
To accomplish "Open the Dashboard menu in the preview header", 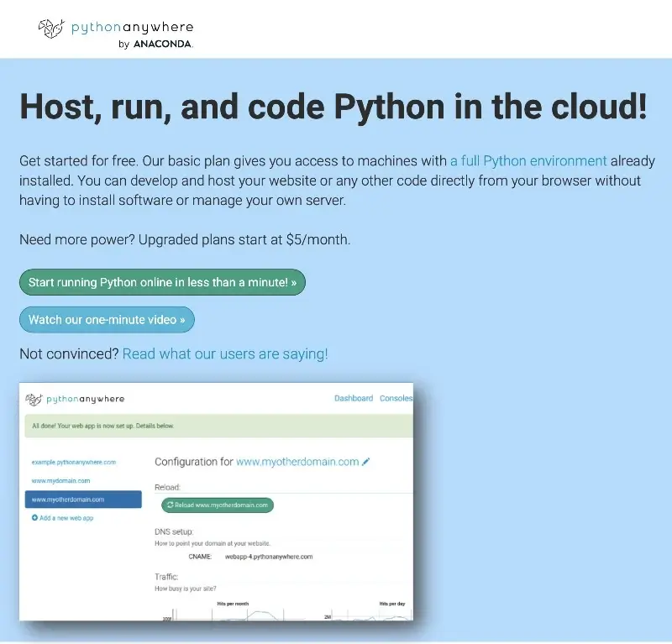I will coord(354,398).
